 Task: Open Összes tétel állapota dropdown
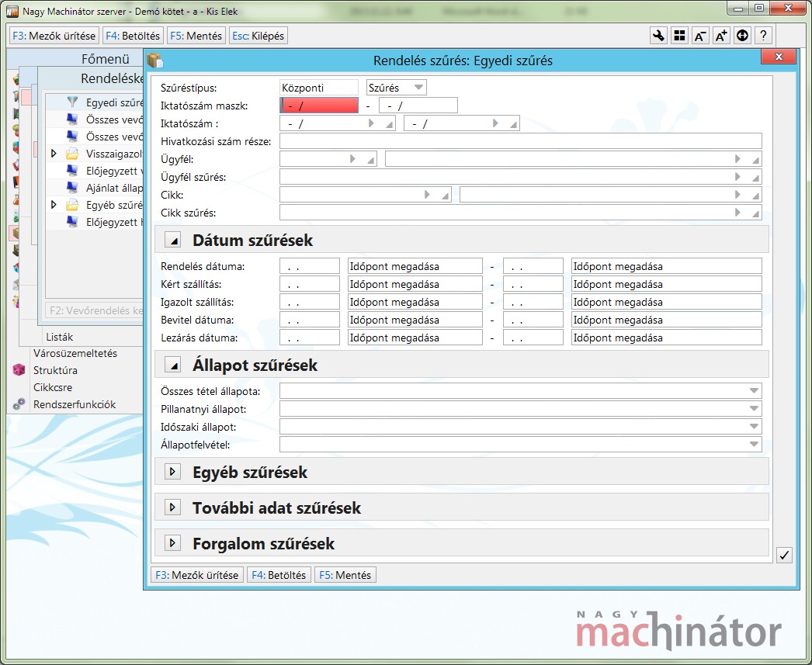pos(754,391)
